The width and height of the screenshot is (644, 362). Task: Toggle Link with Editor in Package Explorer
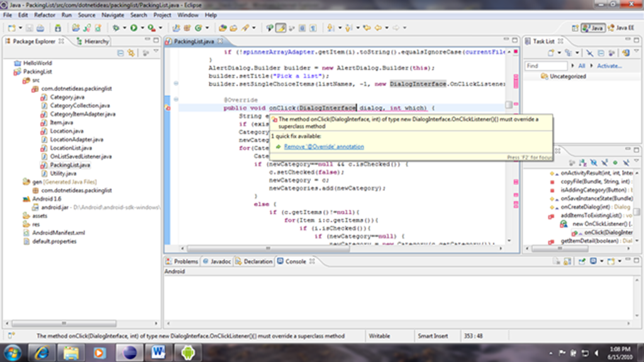point(131,53)
